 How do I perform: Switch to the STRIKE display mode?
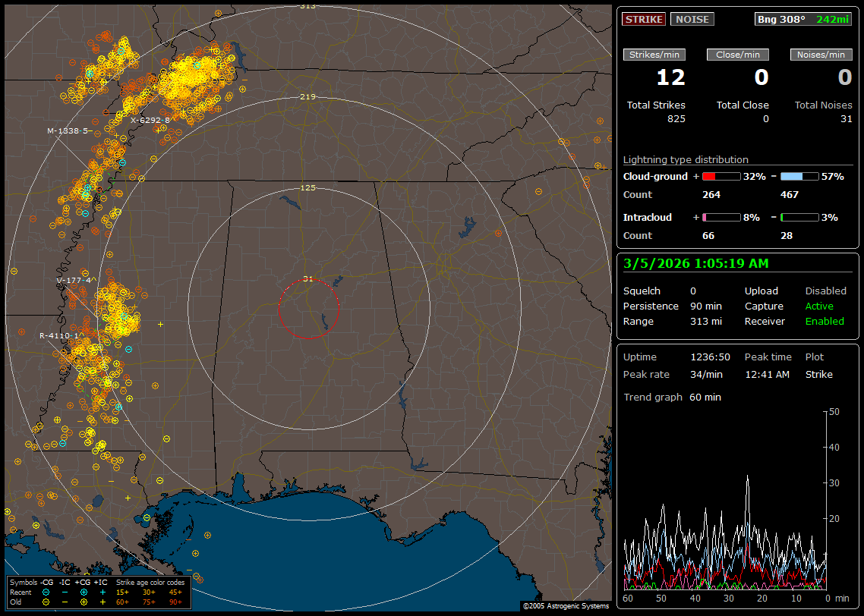(644, 19)
